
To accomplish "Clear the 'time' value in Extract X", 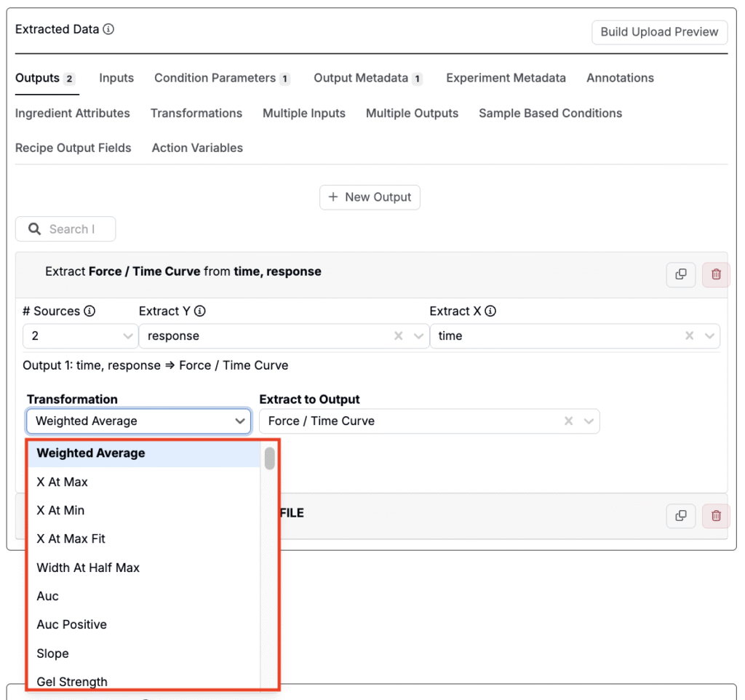I will point(690,336).
